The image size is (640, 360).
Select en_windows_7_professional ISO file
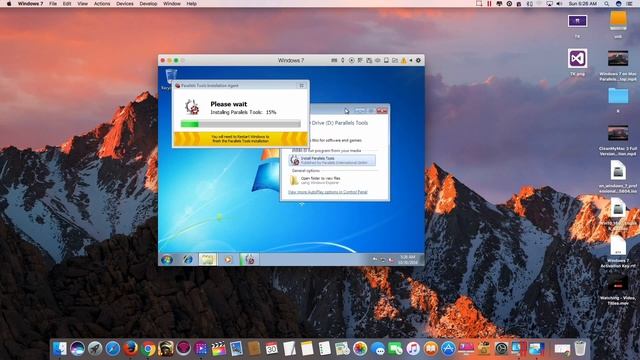click(618, 176)
